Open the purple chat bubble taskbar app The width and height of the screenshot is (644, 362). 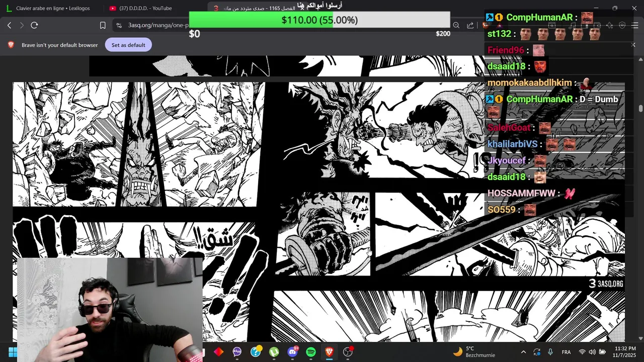click(237, 352)
